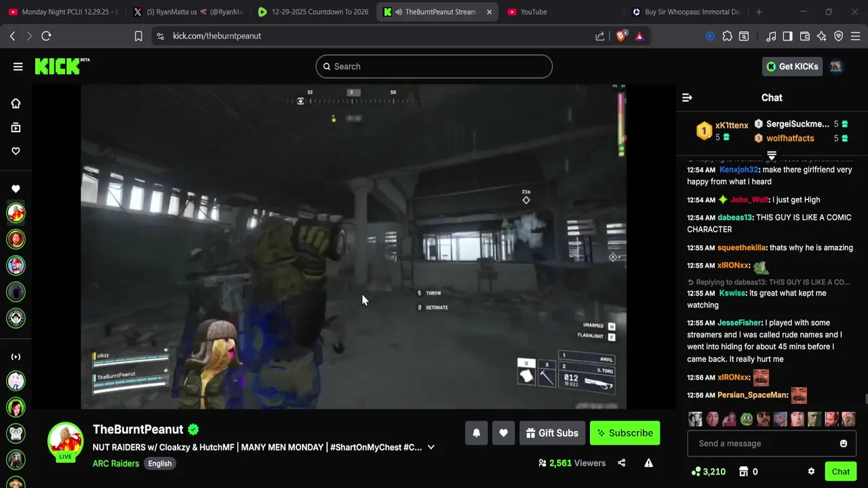The height and width of the screenshot is (488, 868).
Task: Open the Kick hamburger menu
Action: pyautogui.click(x=18, y=66)
